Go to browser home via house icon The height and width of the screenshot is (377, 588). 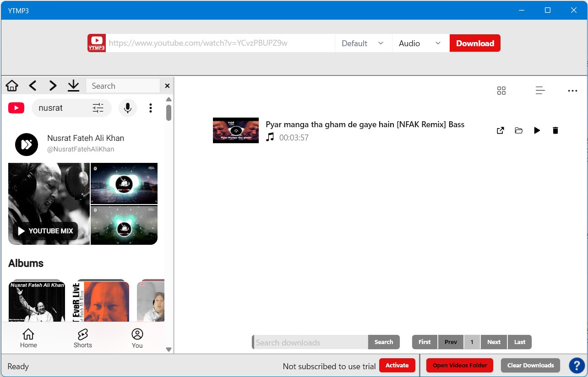pyautogui.click(x=12, y=86)
